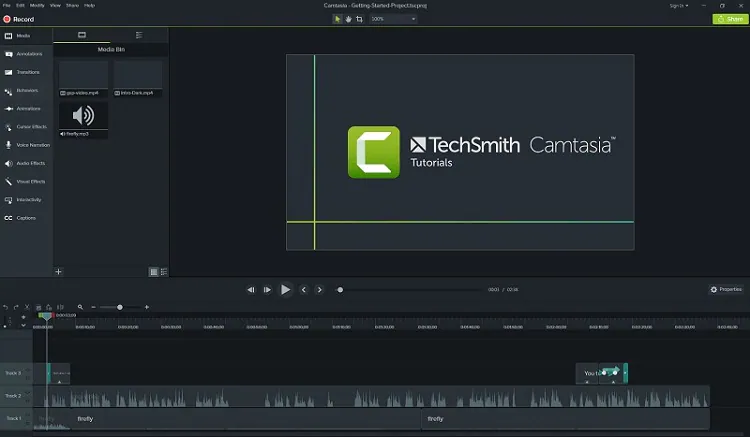The width and height of the screenshot is (750, 437).
Task: Switch to the Library tab
Action: pyautogui.click(x=139, y=35)
